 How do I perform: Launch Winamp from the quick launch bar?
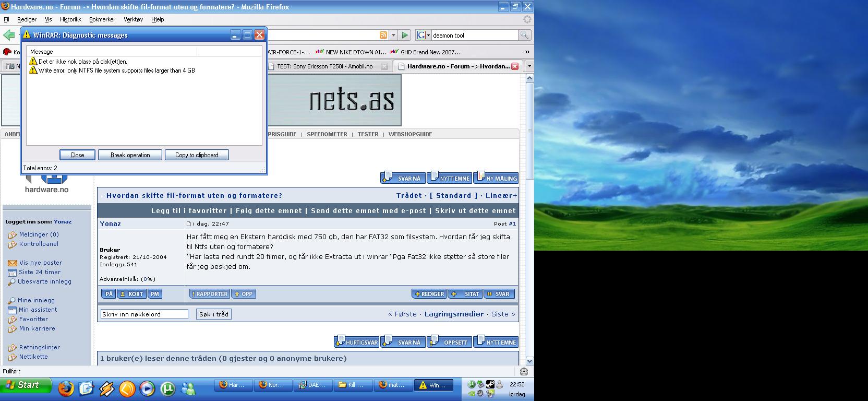pos(106,388)
